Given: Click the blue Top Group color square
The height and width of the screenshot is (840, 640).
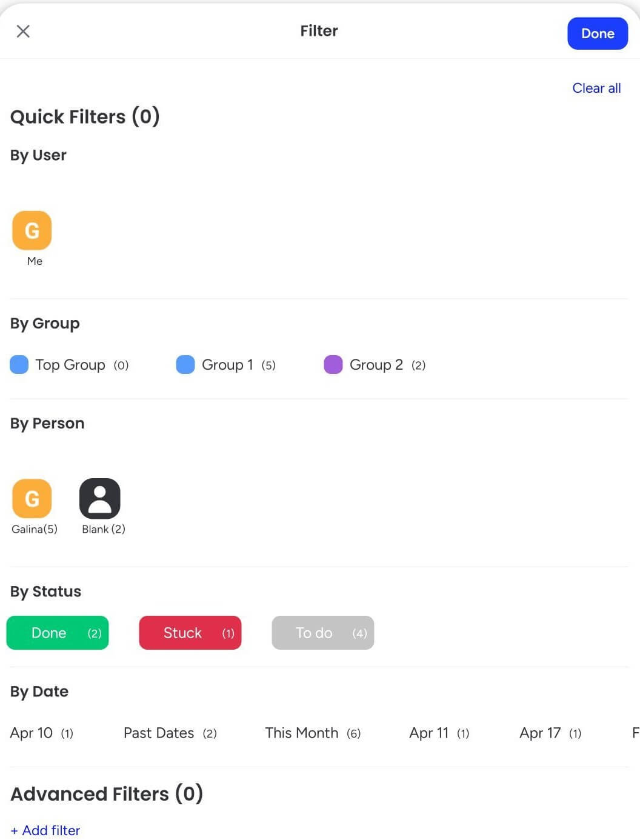Looking at the screenshot, I should coord(19,365).
